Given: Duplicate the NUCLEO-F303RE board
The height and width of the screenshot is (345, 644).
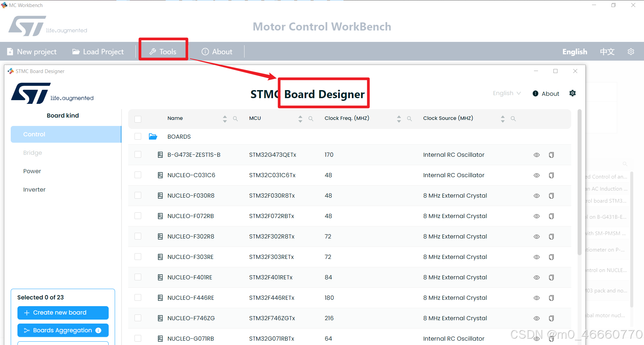Looking at the screenshot, I should (x=551, y=257).
